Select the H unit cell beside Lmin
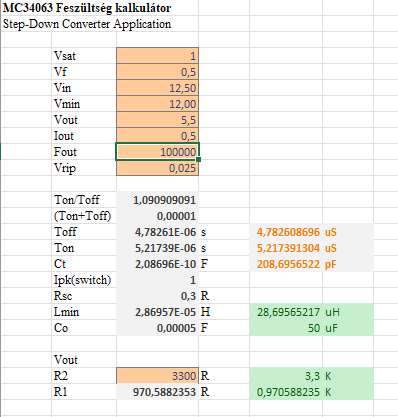 click(224, 312)
